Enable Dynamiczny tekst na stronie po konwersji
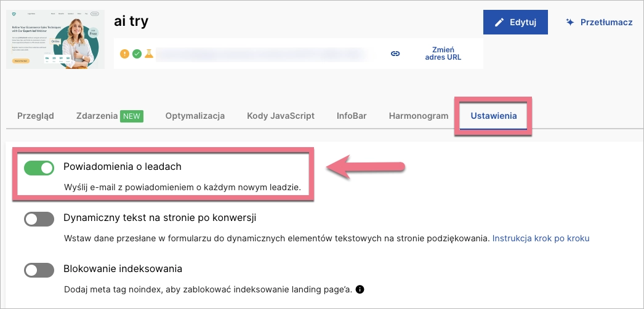The image size is (644, 309). (x=39, y=219)
